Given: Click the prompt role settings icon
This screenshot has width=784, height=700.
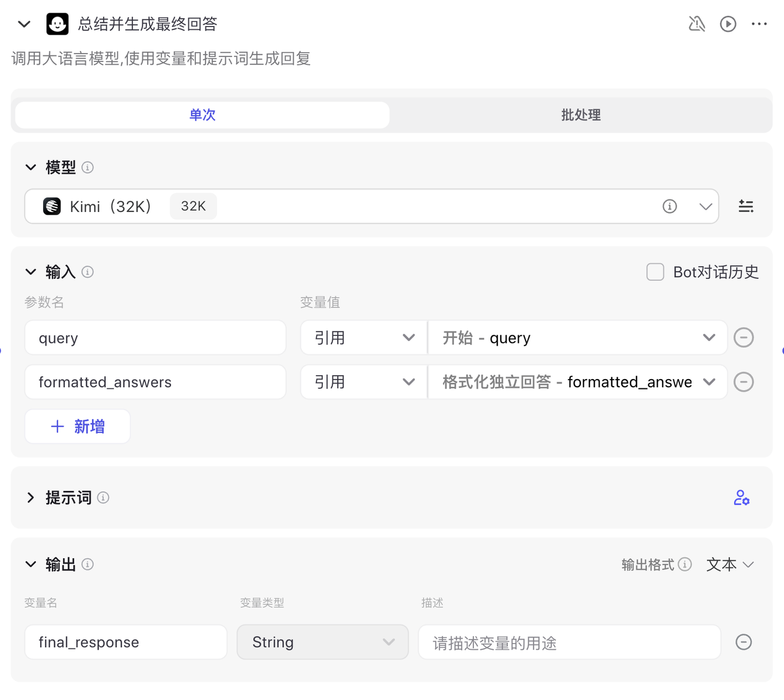Looking at the screenshot, I should point(741,498).
